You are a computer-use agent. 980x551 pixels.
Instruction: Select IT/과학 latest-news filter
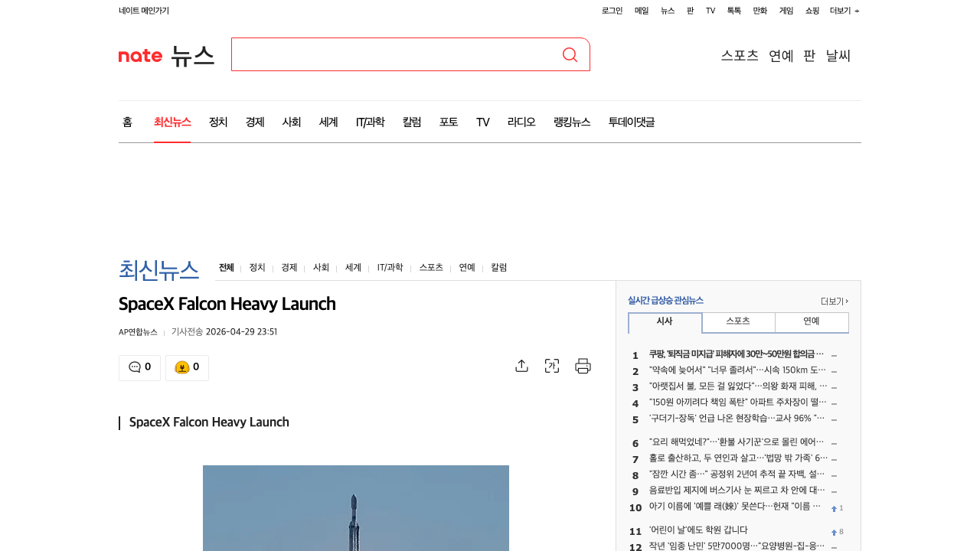point(390,267)
